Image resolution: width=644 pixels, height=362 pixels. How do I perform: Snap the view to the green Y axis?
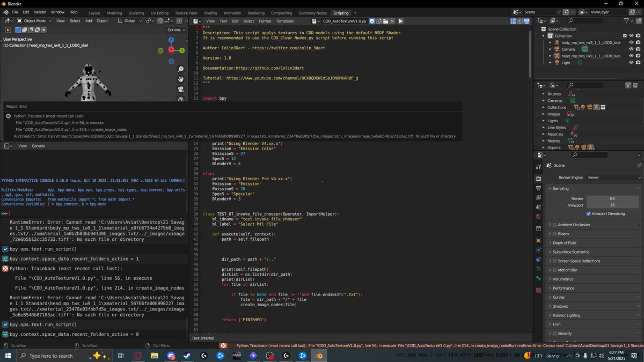(182, 50)
